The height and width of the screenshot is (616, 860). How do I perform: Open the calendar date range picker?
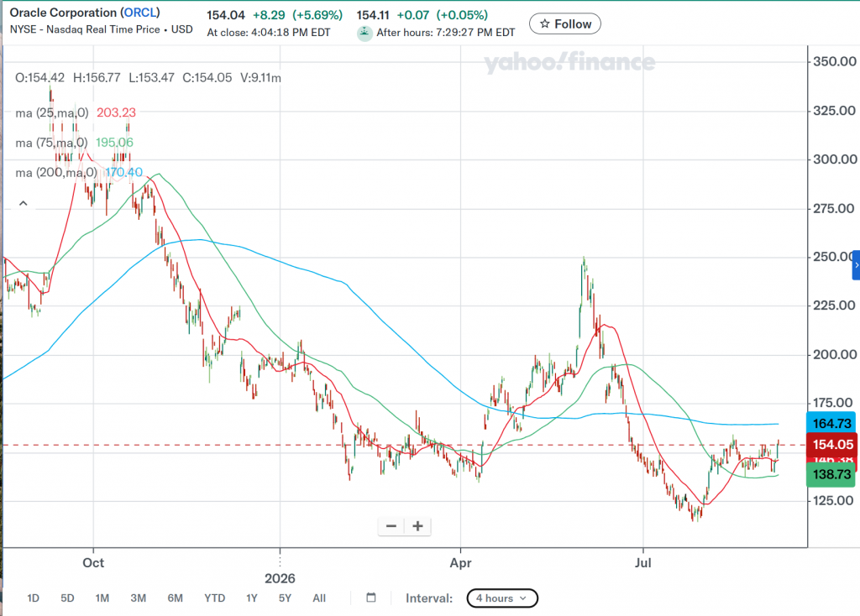(x=371, y=598)
